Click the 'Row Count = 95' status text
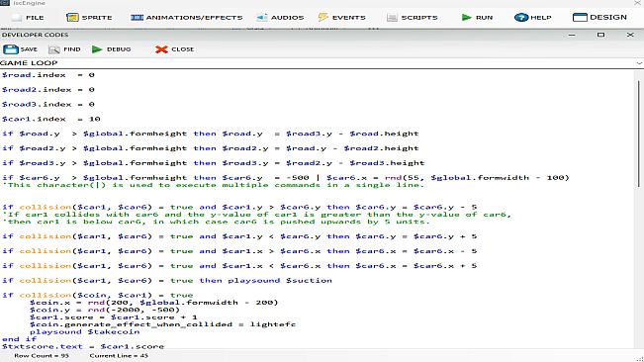Viewport: 644px width, 362px height. pos(42,356)
